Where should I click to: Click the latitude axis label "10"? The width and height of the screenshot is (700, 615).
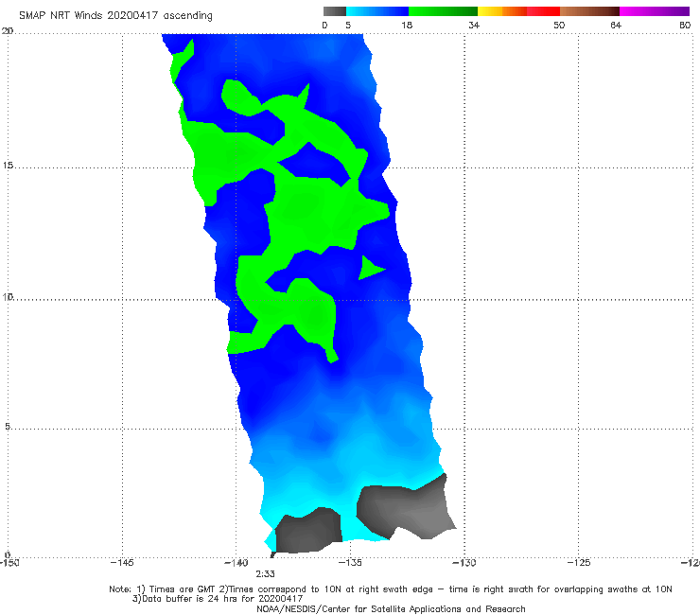8,296
